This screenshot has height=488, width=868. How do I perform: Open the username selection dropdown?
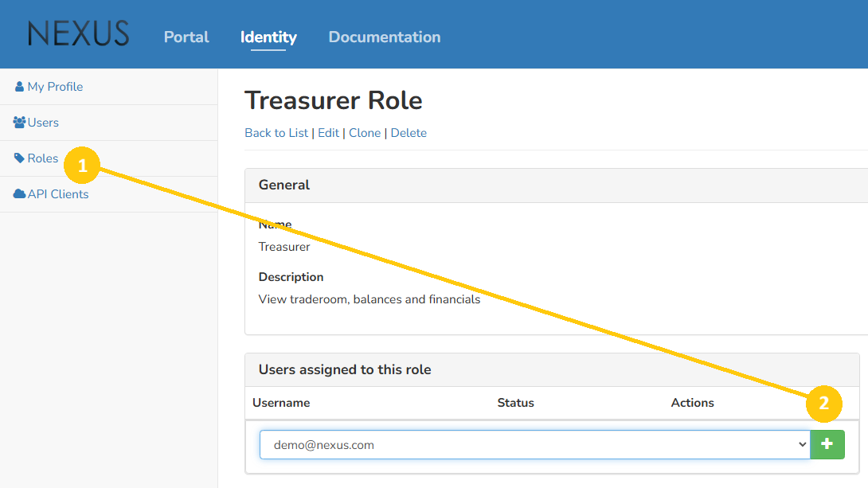tap(534, 444)
